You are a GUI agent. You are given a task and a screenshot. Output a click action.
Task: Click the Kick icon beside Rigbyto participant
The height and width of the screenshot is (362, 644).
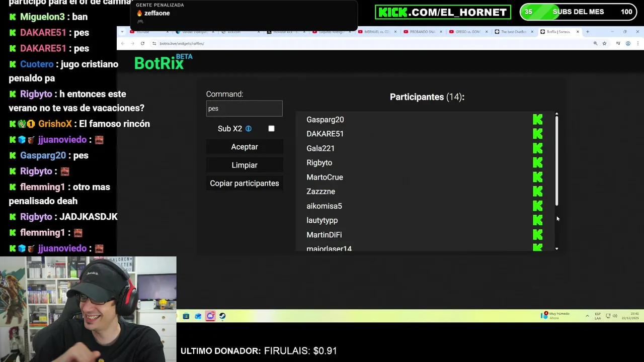coord(537,162)
